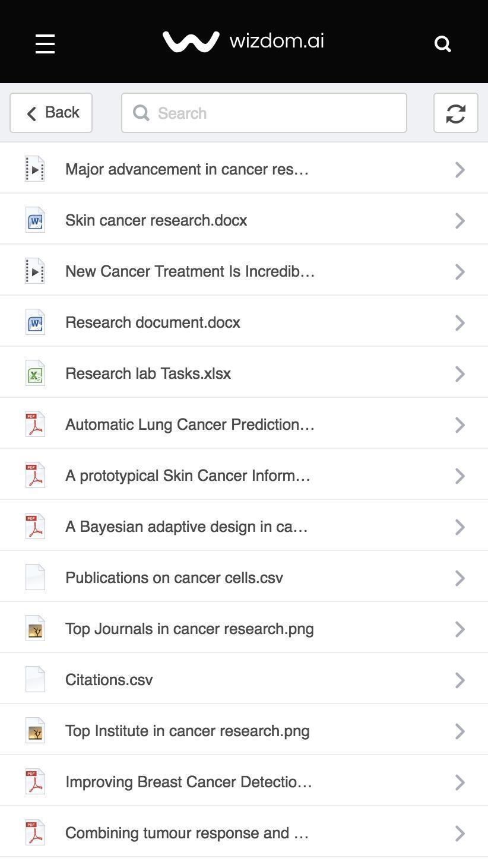Click the Search input field
This screenshot has width=488, height=868.
264,113
